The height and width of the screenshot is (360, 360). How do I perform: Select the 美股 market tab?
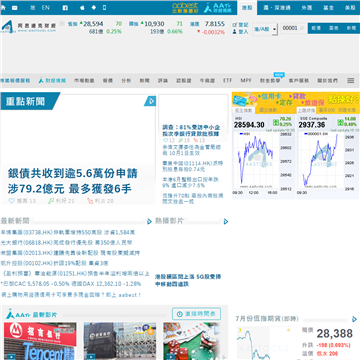tap(350, 8)
